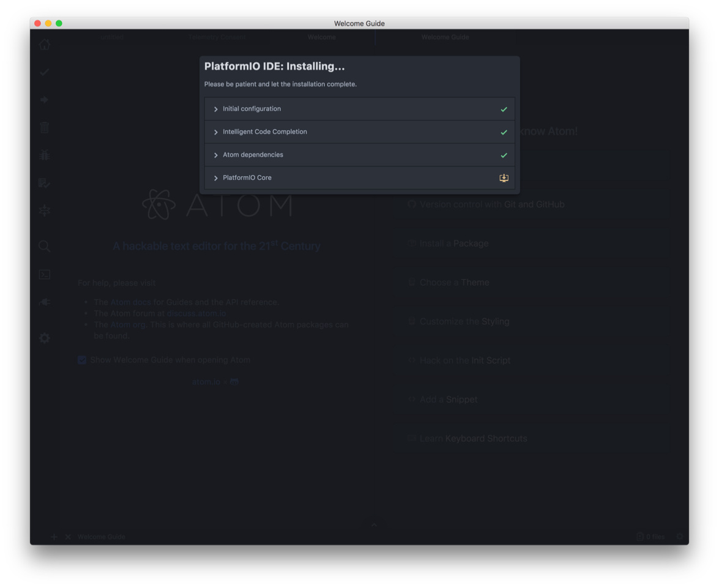The width and height of the screenshot is (719, 588).
Task: Select the Welcome Guide tab
Action: 445,37
